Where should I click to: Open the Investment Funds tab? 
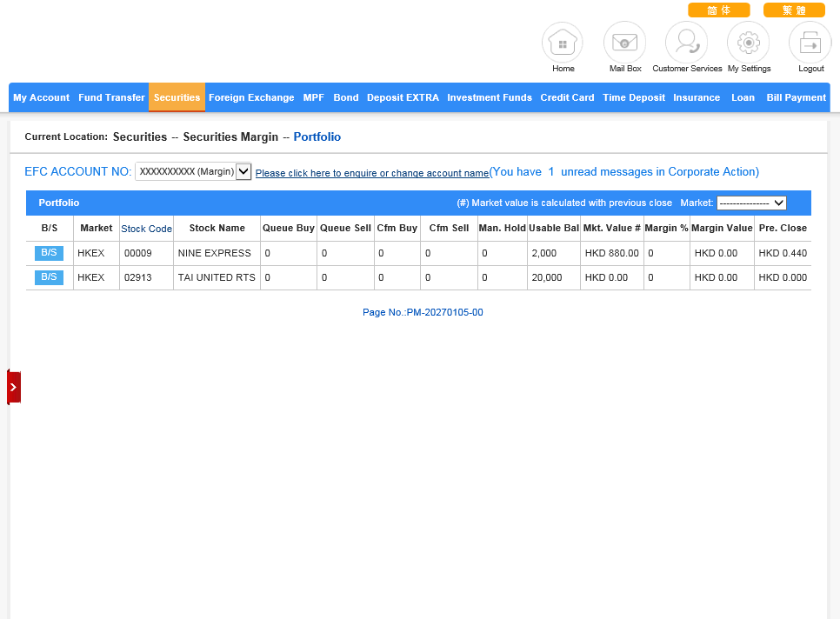490,97
